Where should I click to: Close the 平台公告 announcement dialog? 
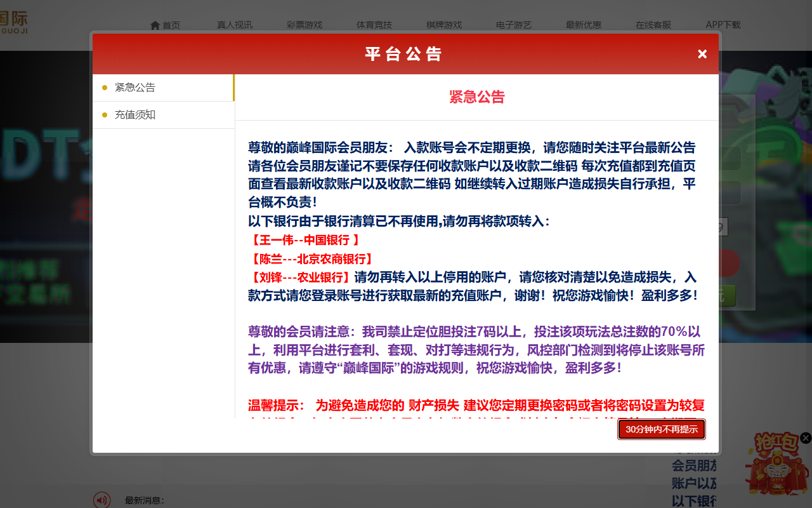[x=702, y=54]
